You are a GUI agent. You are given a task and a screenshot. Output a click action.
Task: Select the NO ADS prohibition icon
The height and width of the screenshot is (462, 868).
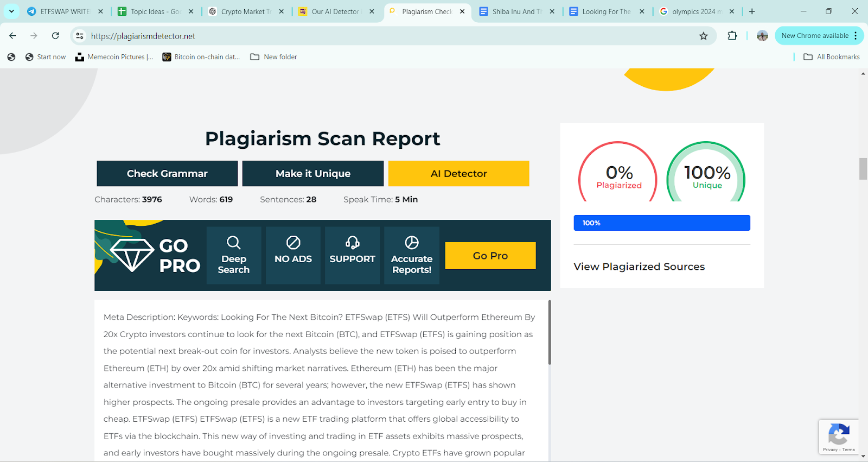pos(293,242)
